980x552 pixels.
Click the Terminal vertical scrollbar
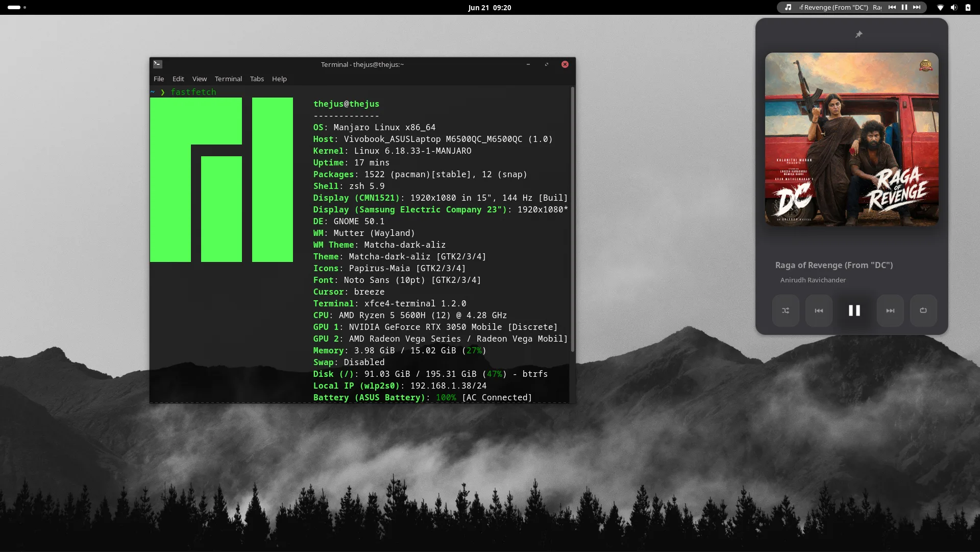[x=573, y=220]
